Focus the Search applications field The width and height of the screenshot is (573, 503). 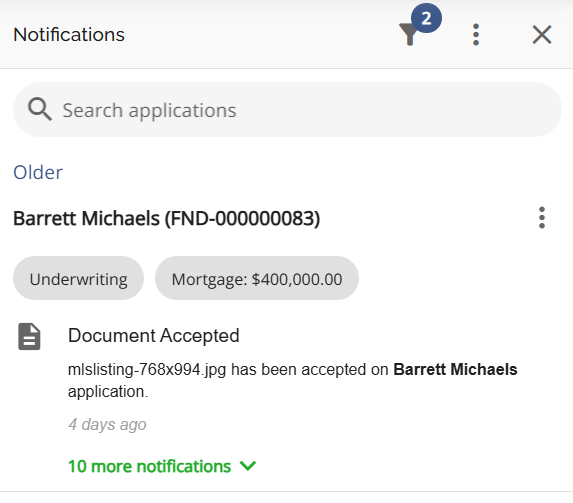point(287,110)
